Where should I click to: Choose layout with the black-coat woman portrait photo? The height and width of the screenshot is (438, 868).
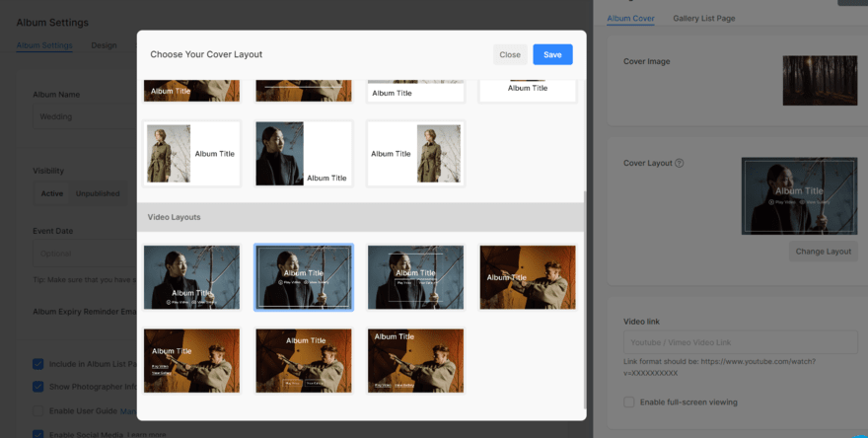click(304, 153)
